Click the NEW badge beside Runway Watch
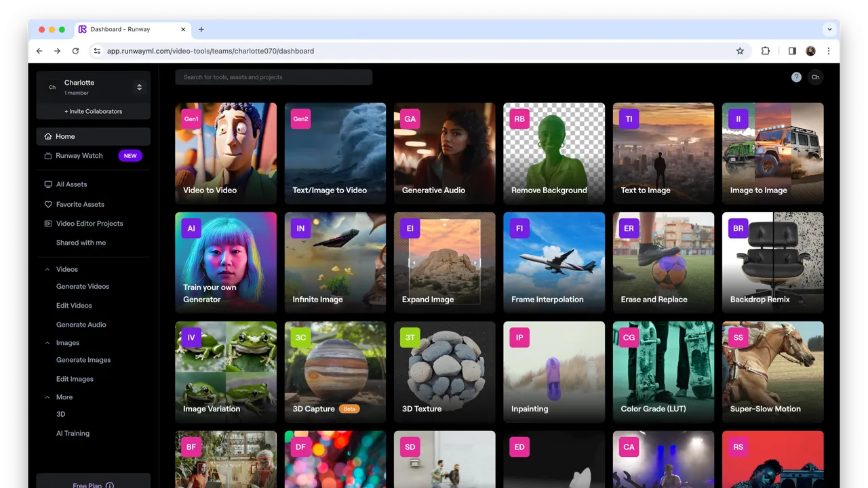The image size is (868, 488). [x=130, y=156]
